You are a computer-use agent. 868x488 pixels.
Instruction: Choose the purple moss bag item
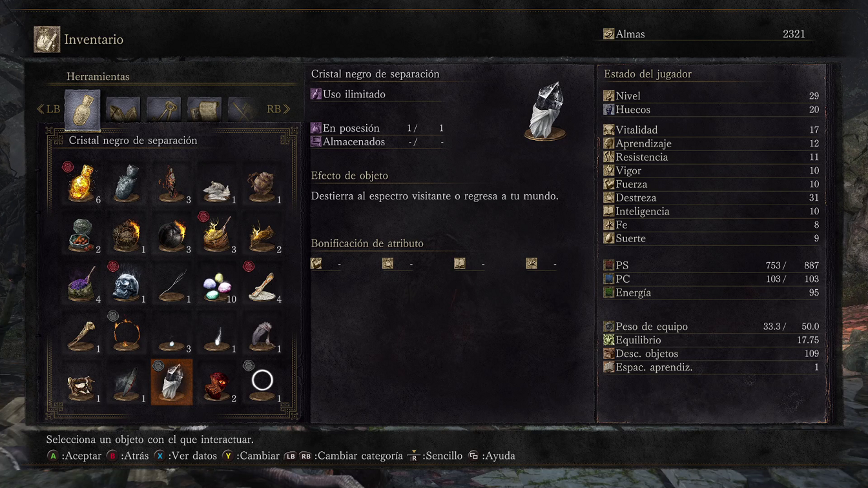pyautogui.click(x=81, y=283)
